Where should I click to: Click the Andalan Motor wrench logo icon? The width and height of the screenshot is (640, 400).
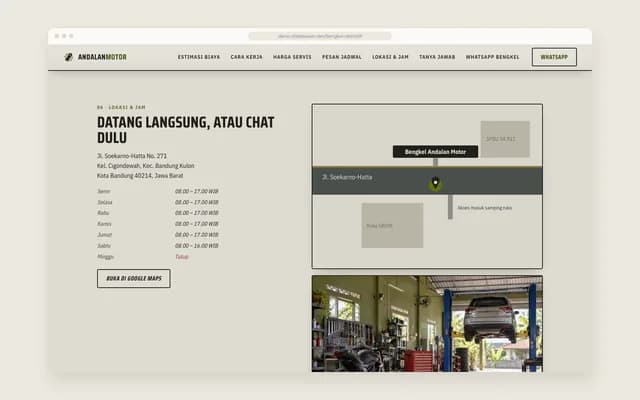click(69, 57)
